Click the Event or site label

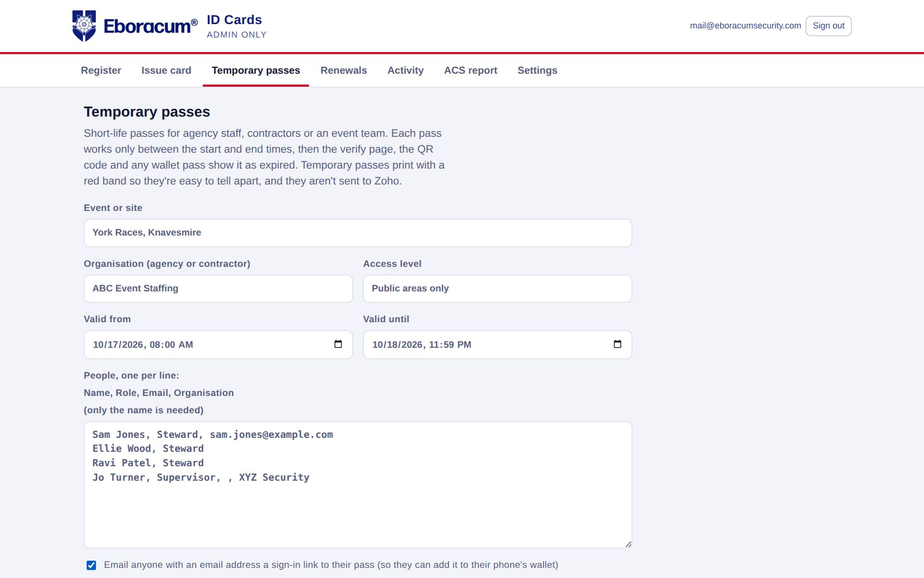click(x=113, y=208)
